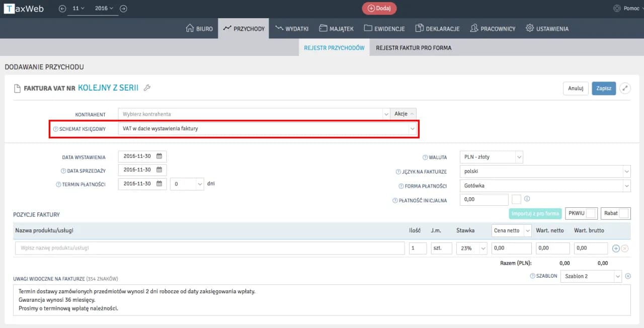Open calendar picker for Data sprzedaży
The image size is (644, 328).
[x=159, y=170]
